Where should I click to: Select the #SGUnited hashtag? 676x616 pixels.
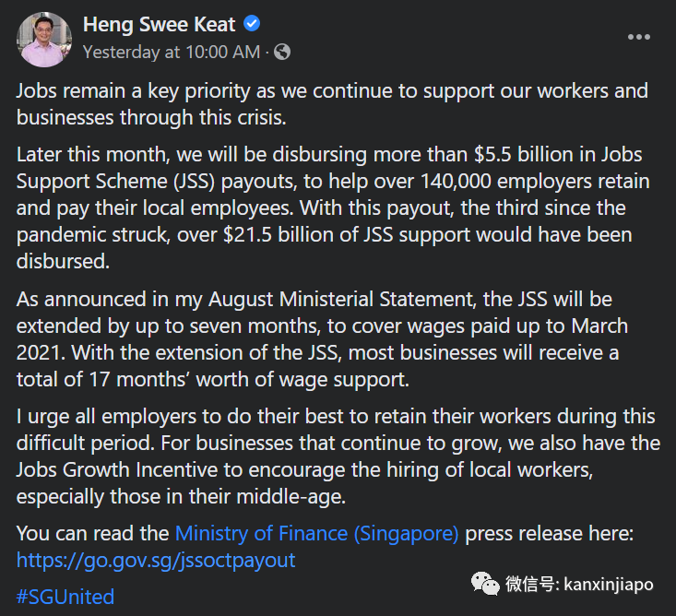tap(65, 597)
